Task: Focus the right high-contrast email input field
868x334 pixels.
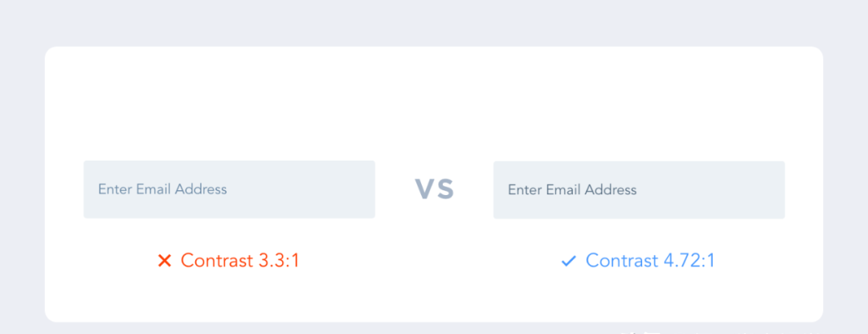Action: (x=639, y=189)
